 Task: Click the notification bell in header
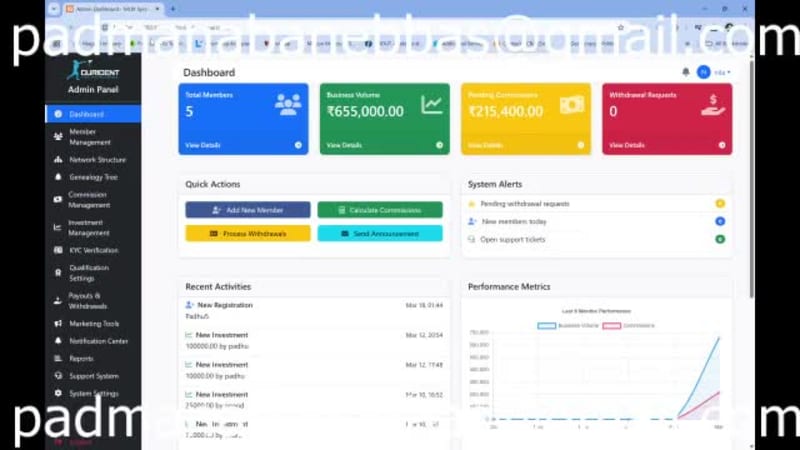(686, 72)
